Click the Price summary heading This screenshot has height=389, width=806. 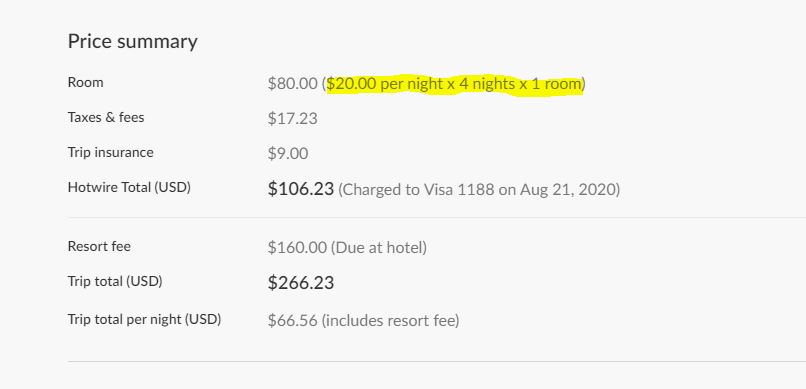click(133, 42)
